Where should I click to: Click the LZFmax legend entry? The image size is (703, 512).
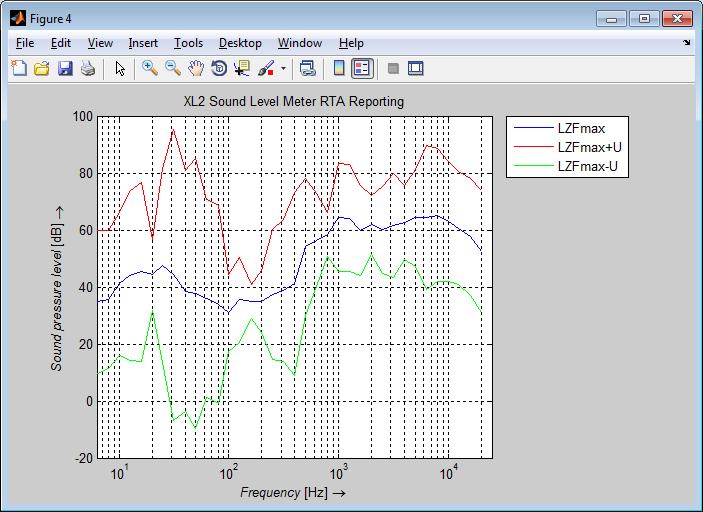(x=581, y=129)
